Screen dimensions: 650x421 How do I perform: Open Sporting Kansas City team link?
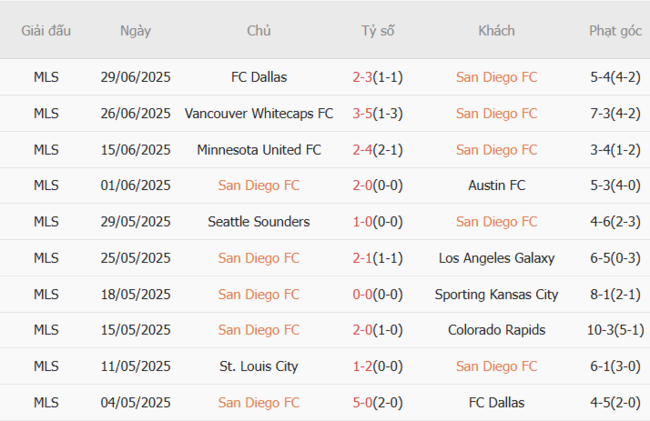(496, 294)
